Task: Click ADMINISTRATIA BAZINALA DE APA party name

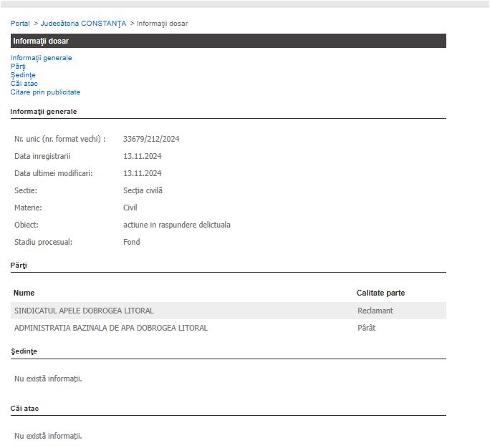Action: (111, 328)
